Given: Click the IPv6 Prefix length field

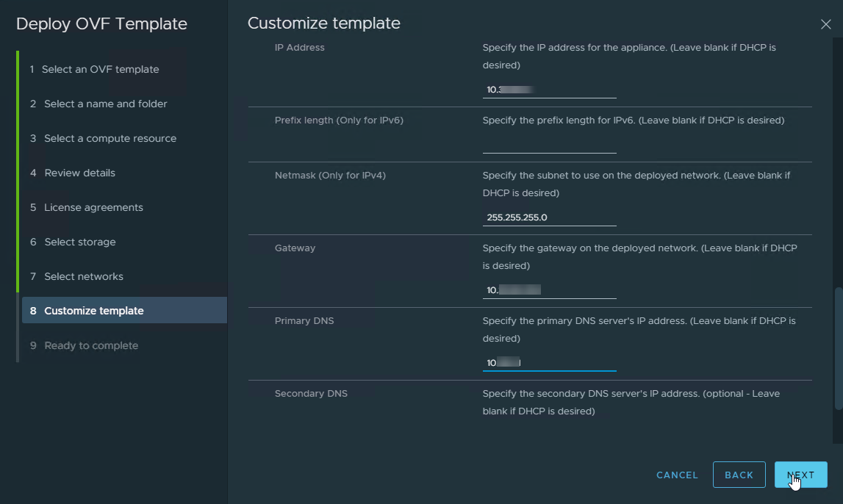Looking at the screenshot, I should pyautogui.click(x=549, y=145).
